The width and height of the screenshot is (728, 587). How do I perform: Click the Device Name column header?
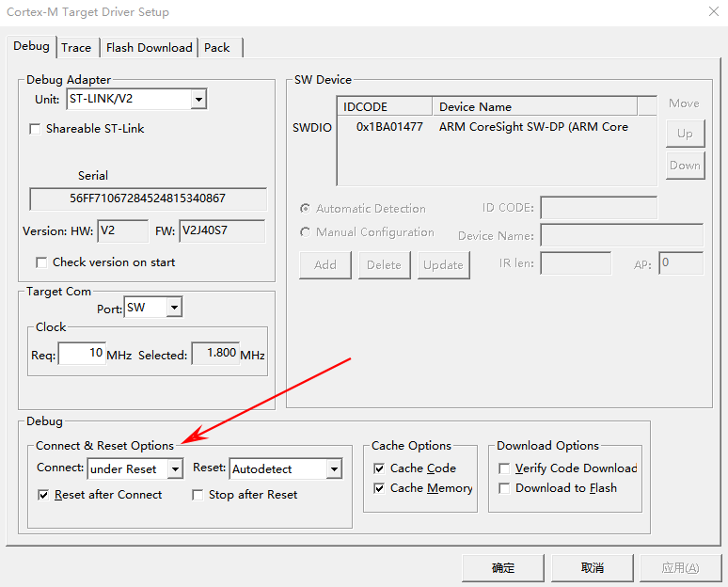pyautogui.click(x=535, y=107)
